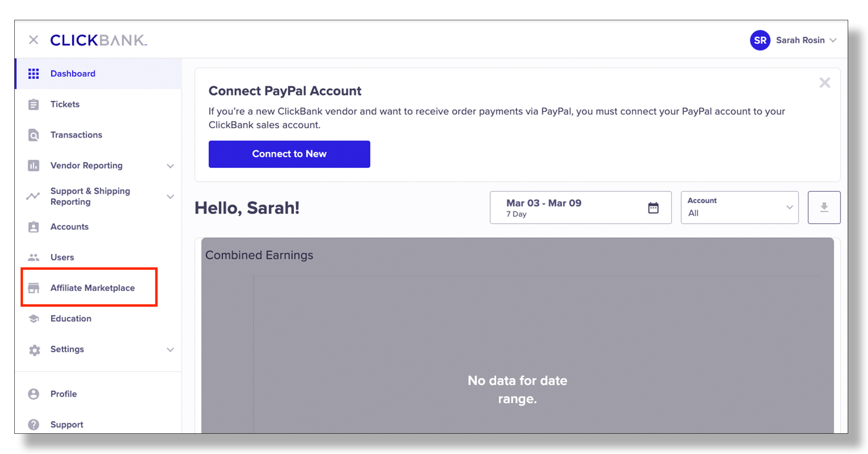The height and width of the screenshot is (454, 868).
Task: Open the Accounts menu item
Action: [x=69, y=226]
